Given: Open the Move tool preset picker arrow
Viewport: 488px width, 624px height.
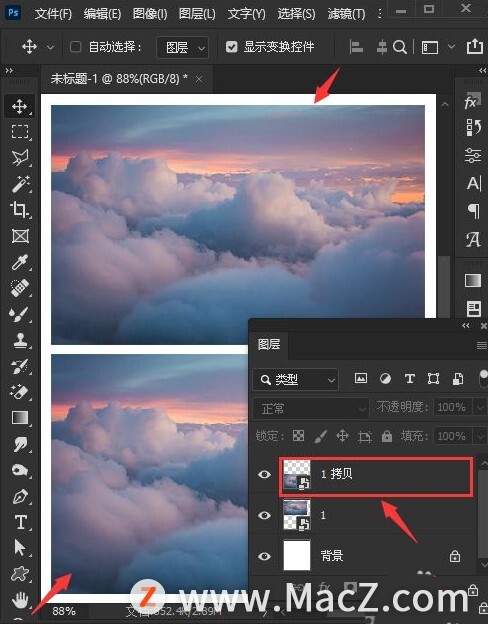Looking at the screenshot, I should click(50, 48).
